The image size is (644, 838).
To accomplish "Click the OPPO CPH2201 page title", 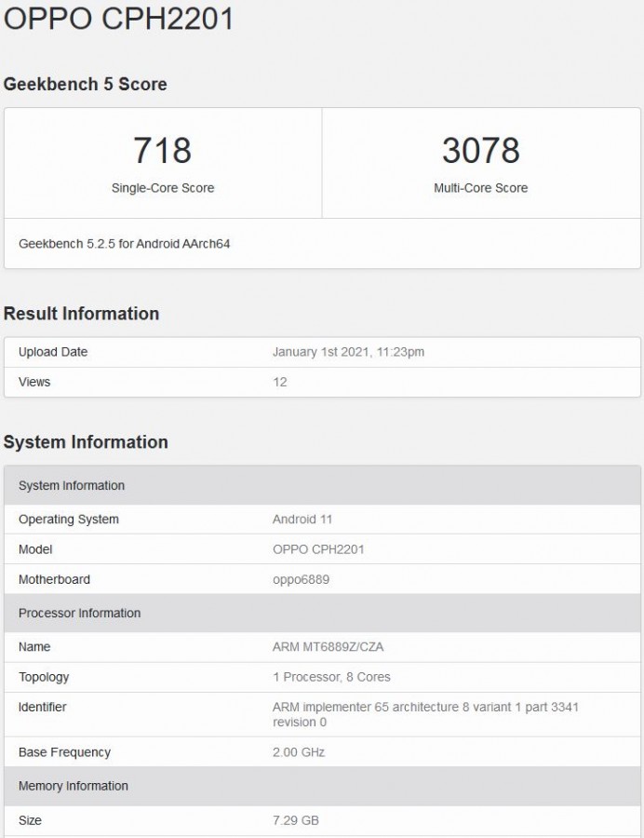I will [x=118, y=20].
